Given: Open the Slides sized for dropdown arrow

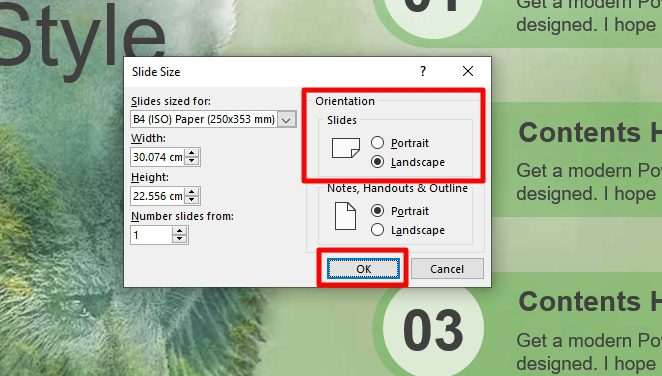Looking at the screenshot, I should click(286, 119).
